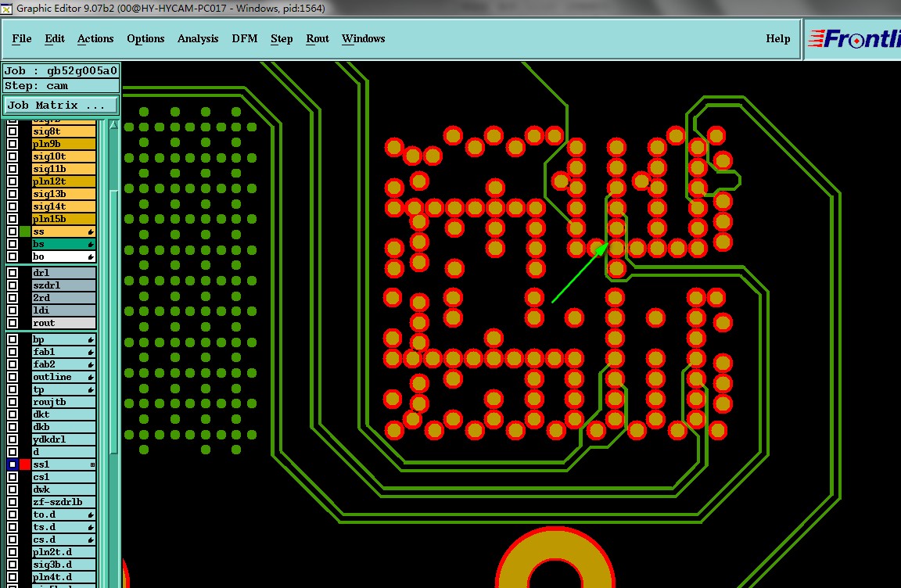Click the Graphic Editor title bar icon
Image resolution: width=901 pixels, height=588 pixels.
6,9
